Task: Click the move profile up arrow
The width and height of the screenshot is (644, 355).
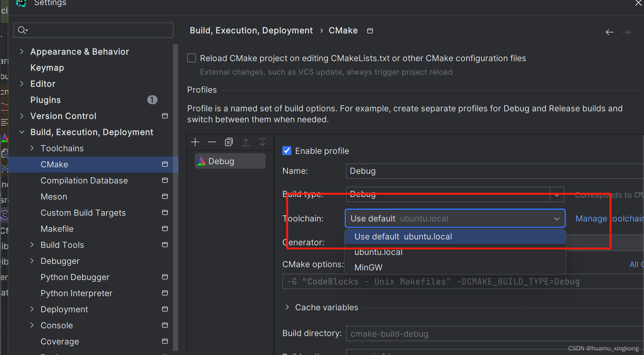Action: [246, 142]
